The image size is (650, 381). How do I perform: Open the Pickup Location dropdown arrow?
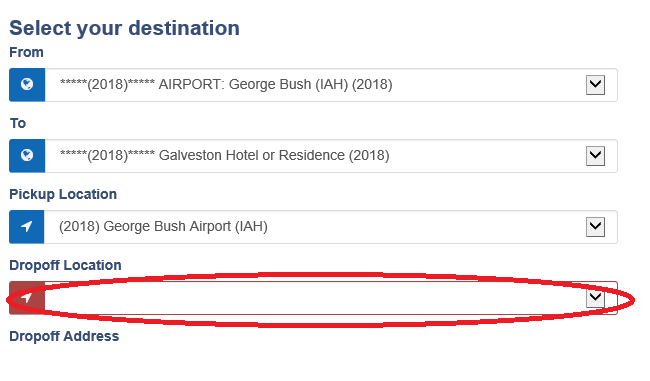(x=595, y=227)
